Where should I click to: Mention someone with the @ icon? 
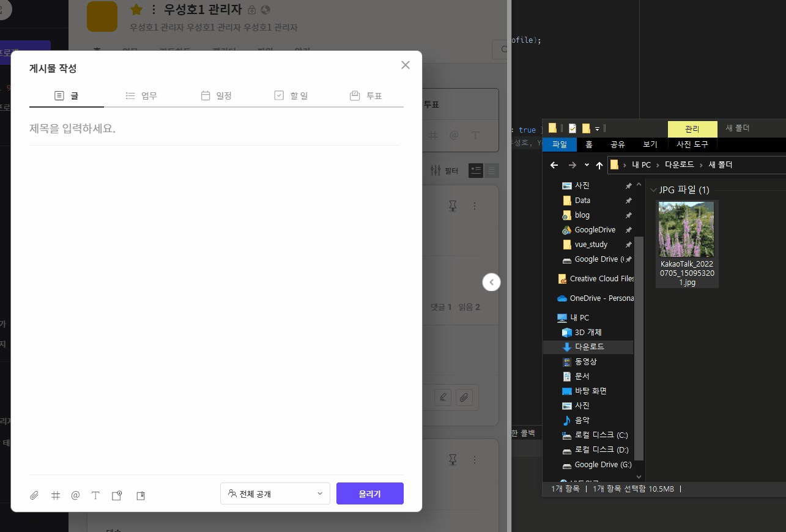point(75,495)
